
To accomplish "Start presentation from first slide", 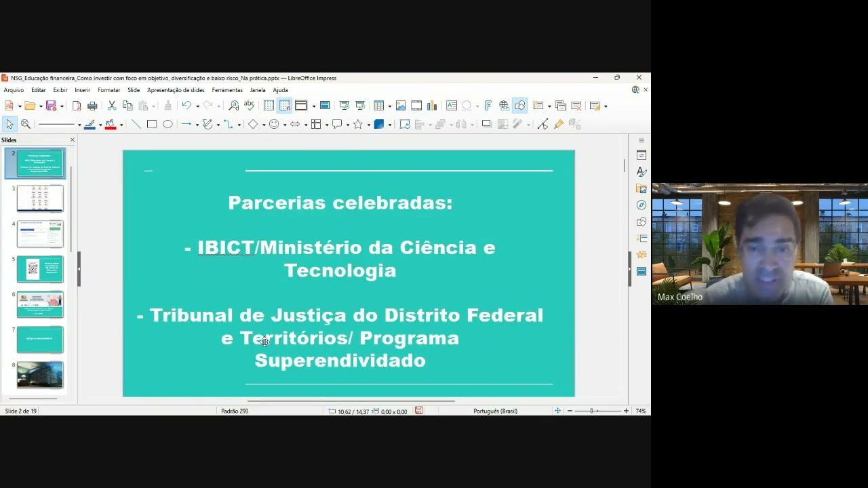I will pyautogui.click(x=344, y=106).
